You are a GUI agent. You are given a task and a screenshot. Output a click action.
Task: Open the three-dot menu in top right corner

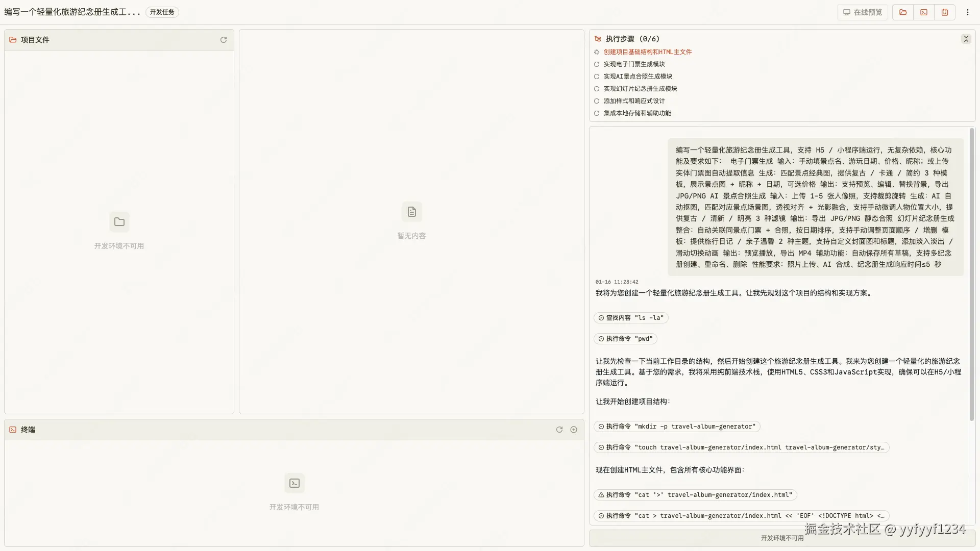(968, 12)
